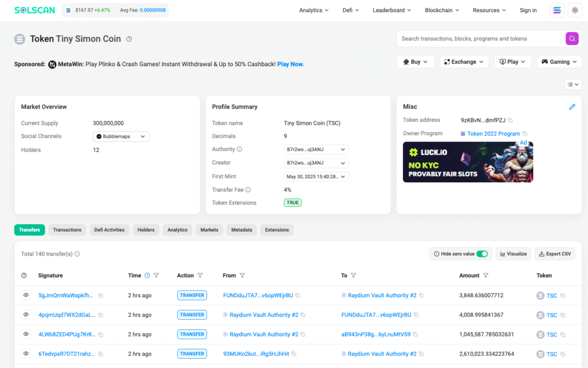Click eye icon for 4LWb8ZED4PUg7KrK row
588x368 pixels.
[x=26, y=334]
